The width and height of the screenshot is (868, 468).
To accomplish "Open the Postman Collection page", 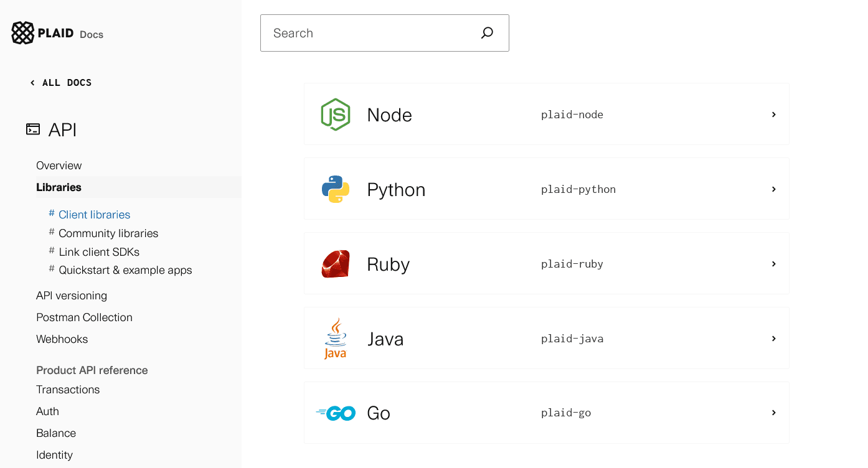I will click(x=84, y=317).
